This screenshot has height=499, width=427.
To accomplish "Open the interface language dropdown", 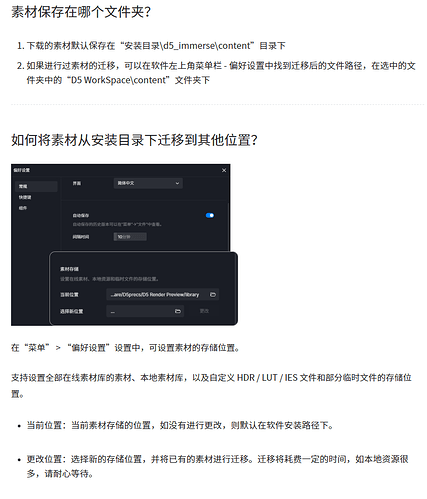I will [148, 183].
